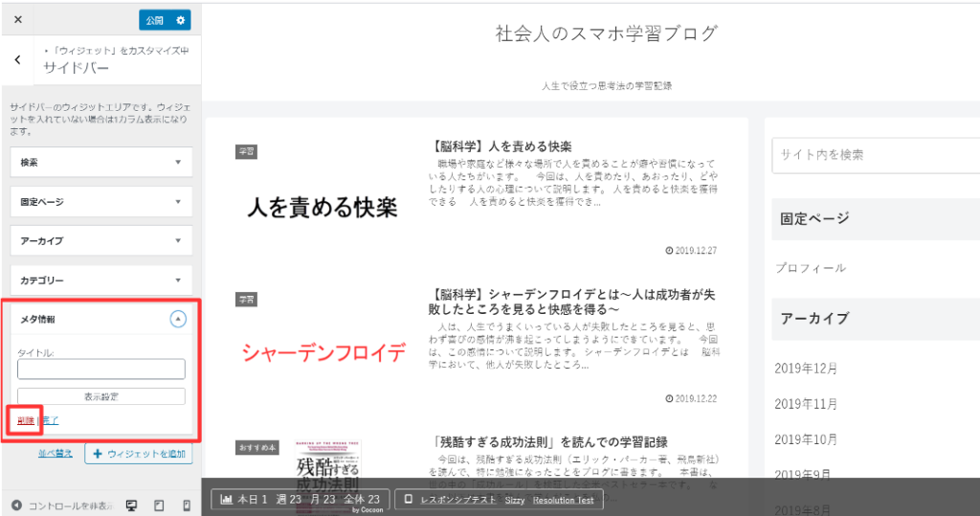Switch to mobile phone preview icon
980x516 pixels.
click(x=186, y=505)
